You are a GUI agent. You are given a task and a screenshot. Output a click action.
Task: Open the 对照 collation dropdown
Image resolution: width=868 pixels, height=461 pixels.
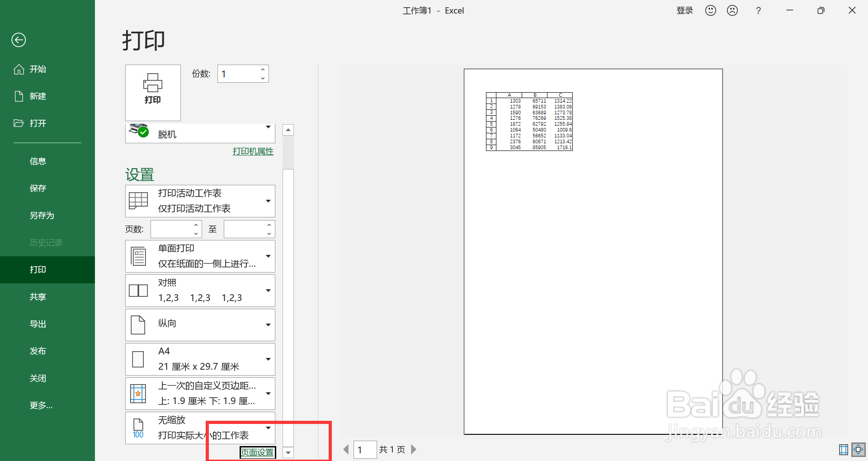pyautogui.click(x=200, y=291)
